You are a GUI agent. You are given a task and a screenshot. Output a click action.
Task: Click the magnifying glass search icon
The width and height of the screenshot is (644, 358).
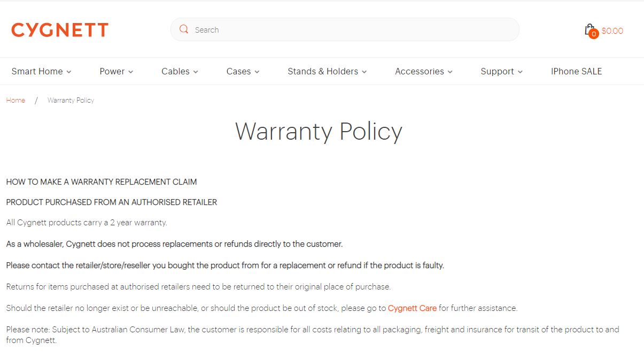click(184, 29)
